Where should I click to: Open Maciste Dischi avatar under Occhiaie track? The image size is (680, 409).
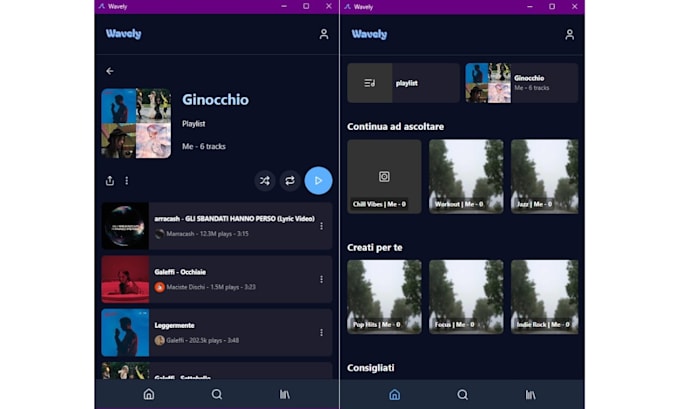click(x=160, y=287)
